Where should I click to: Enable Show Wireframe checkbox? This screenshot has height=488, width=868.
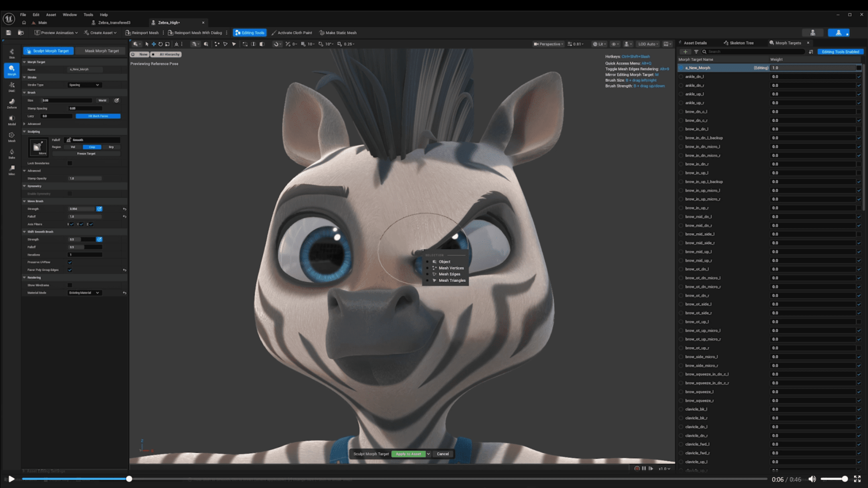point(70,285)
